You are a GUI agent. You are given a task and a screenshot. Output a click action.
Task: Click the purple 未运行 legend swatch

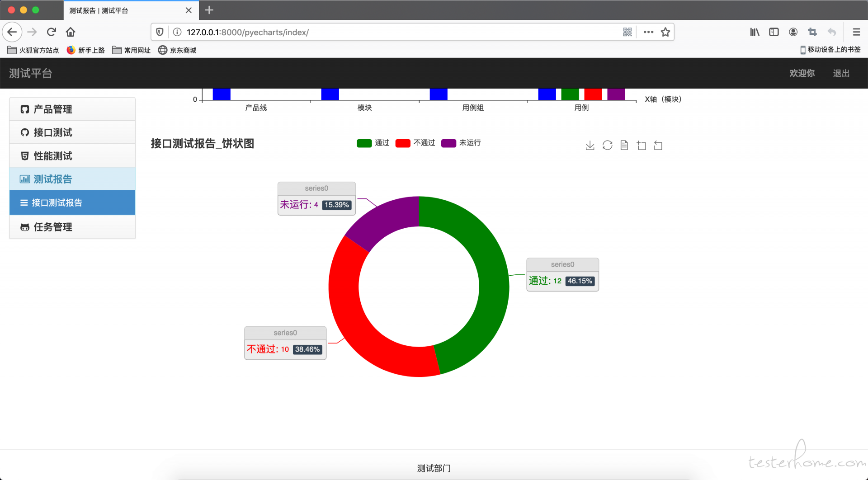[x=448, y=143]
